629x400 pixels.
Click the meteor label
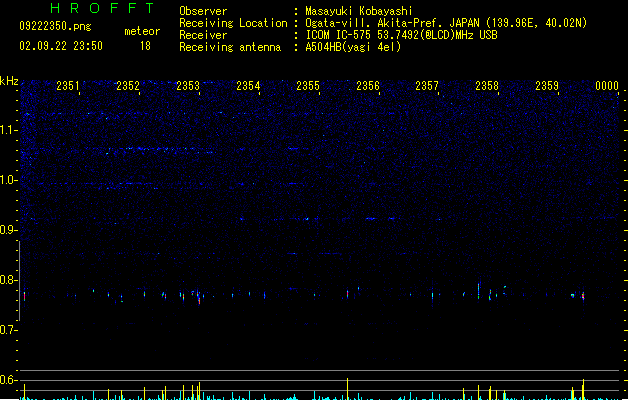(x=142, y=31)
